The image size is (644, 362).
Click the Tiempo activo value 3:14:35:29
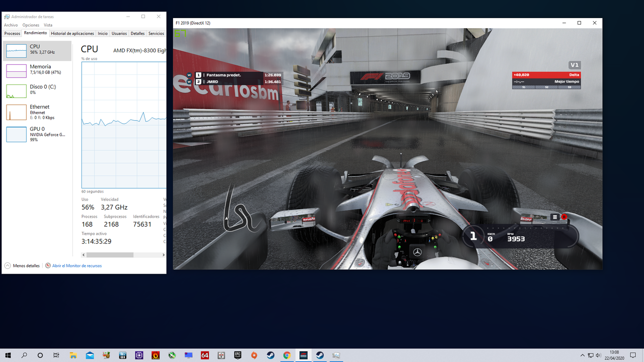pyautogui.click(x=97, y=241)
